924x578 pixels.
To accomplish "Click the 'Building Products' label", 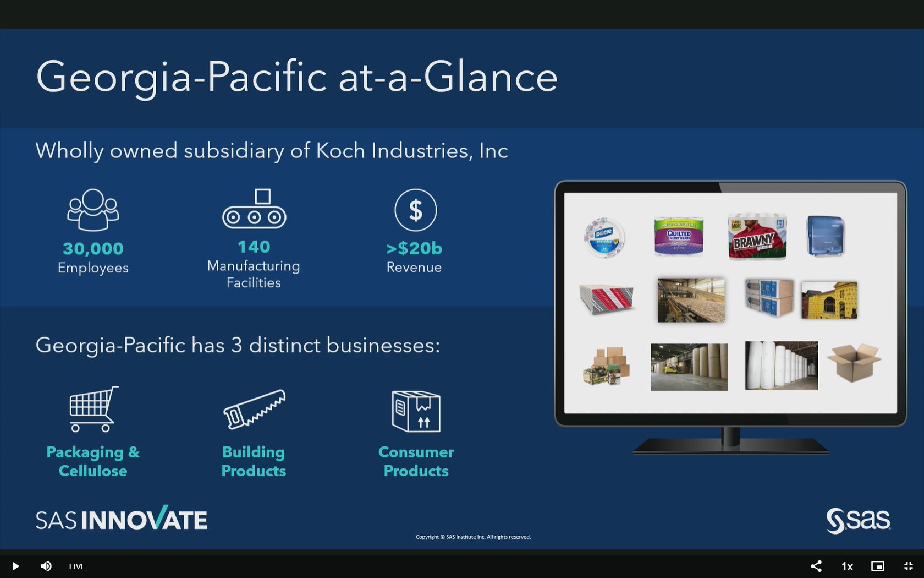I will pyautogui.click(x=254, y=461).
